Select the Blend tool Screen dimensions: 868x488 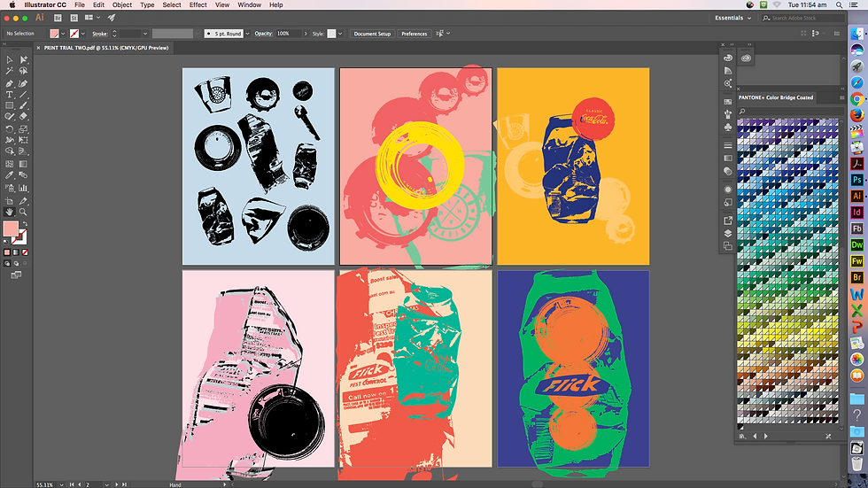(23, 175)
